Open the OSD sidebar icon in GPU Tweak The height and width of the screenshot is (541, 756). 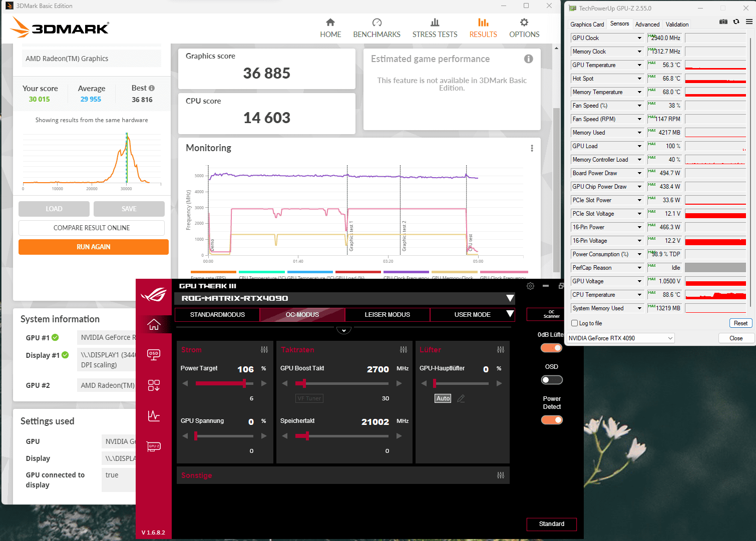154,354
